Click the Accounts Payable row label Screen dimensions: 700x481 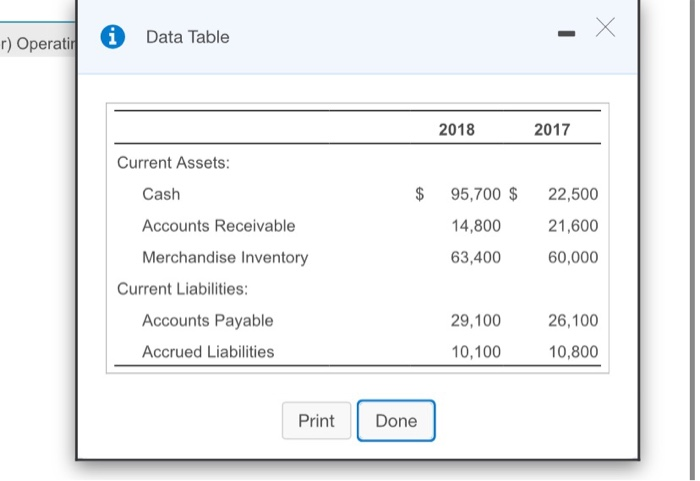[x=208, y=321]
